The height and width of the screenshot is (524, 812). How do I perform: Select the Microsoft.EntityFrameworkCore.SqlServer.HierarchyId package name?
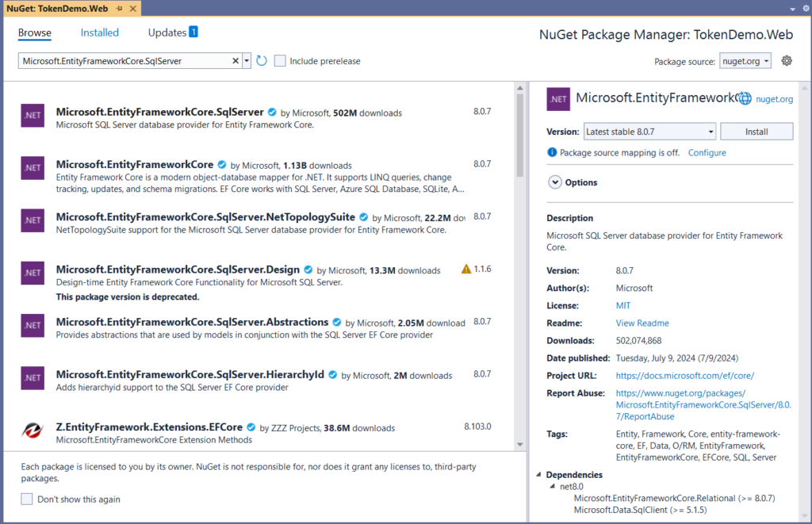[x=190, y=374]
